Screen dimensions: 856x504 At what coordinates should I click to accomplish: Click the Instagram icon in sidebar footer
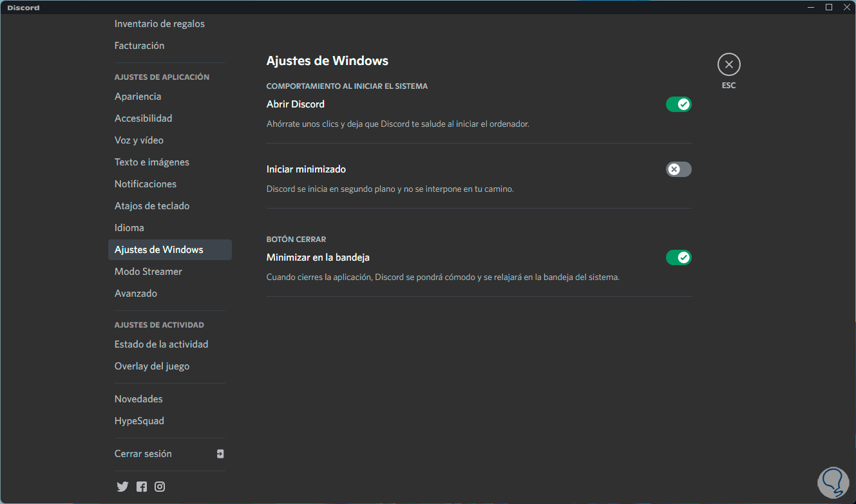(160, 487)
